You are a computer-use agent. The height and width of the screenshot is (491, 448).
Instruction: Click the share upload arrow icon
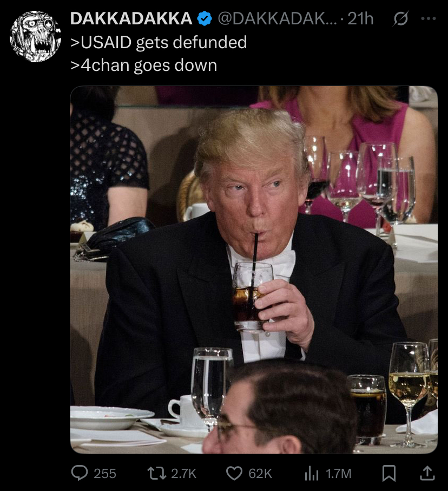pyautogui.click(x=427, y=473)
